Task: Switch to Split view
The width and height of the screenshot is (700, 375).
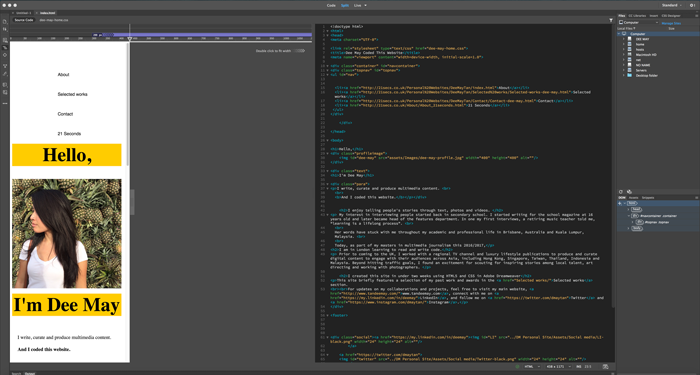Action: (x=345, y=5)
